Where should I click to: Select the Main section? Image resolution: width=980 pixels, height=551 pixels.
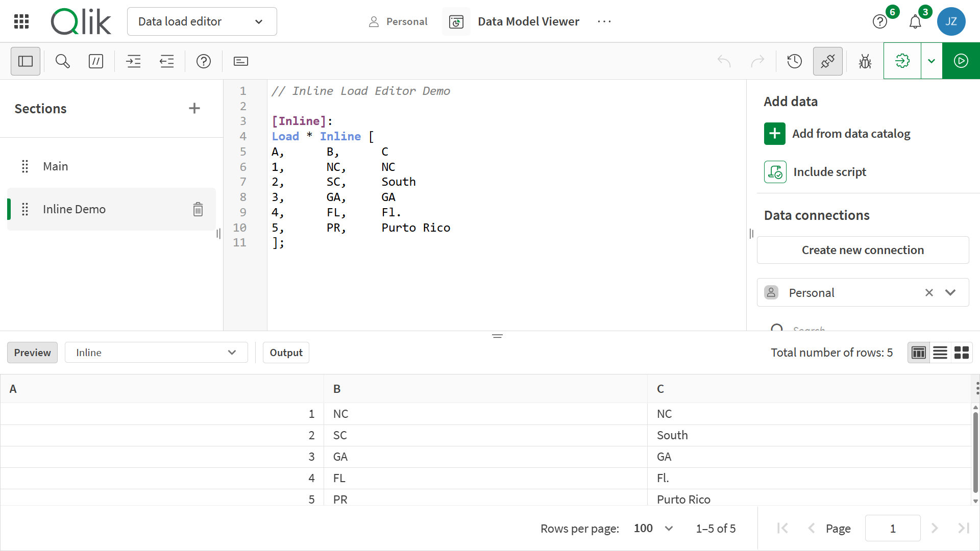click(x=56, y=166)
